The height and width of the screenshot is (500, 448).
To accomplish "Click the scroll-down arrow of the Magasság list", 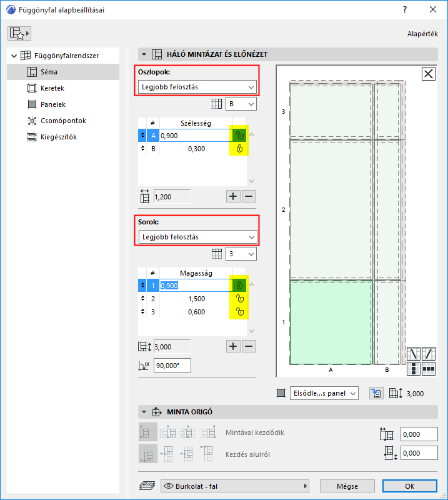I will click(x=251, y=331).
